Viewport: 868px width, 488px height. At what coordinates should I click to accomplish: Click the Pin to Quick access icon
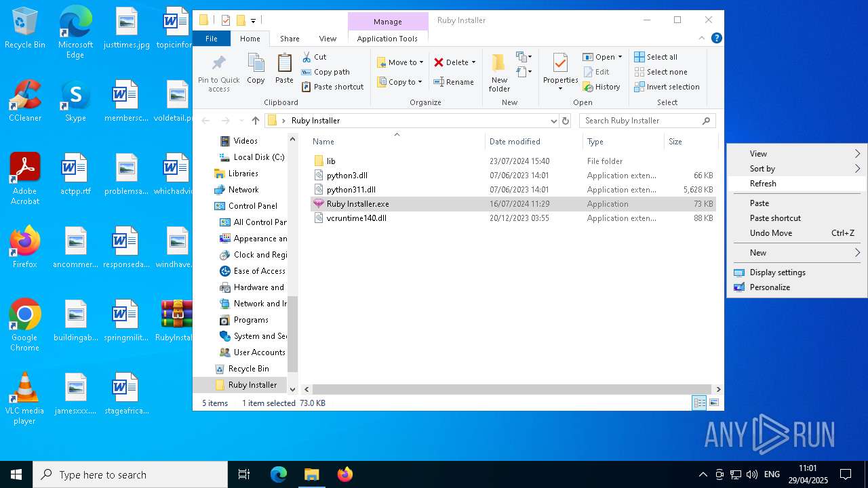pos(218,63)
